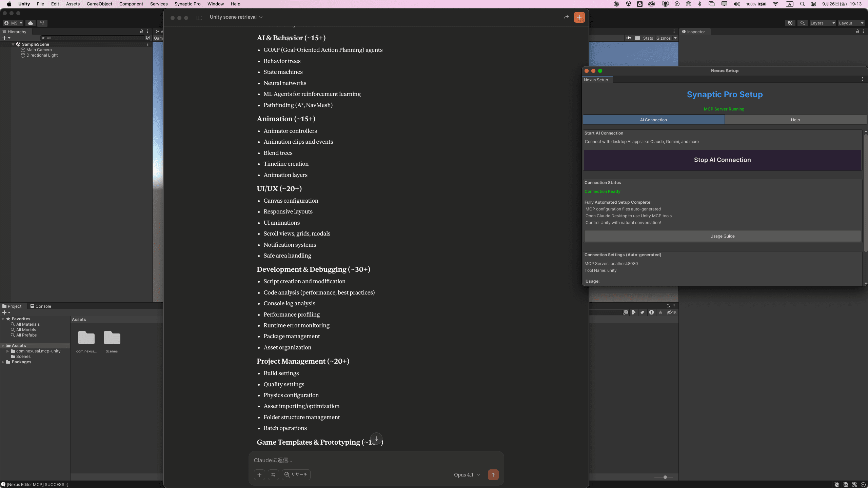Select the version control icon next to cloud
The width and height of the screenshot is (868, 488).
42,23
